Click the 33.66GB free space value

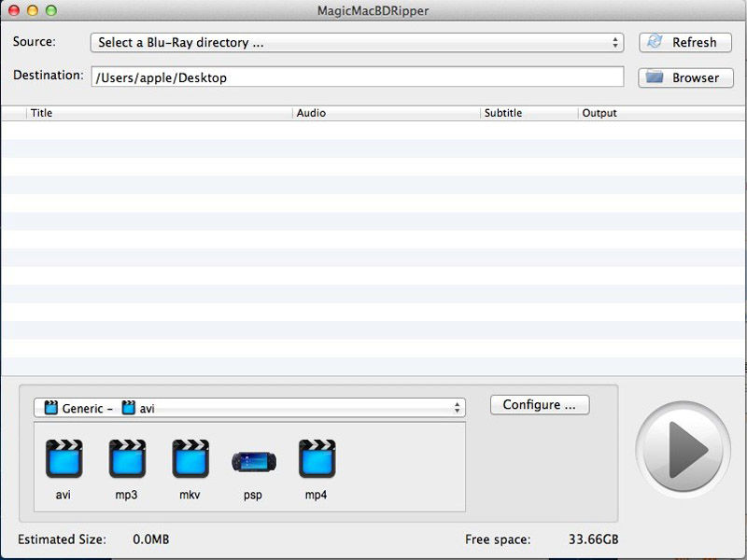[594, 539]
